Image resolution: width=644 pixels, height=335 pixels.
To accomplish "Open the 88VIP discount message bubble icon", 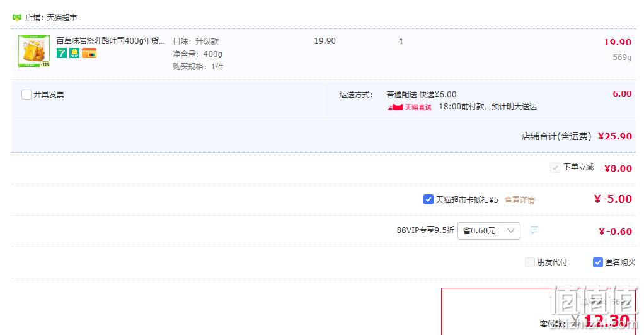I will [534, 230].
